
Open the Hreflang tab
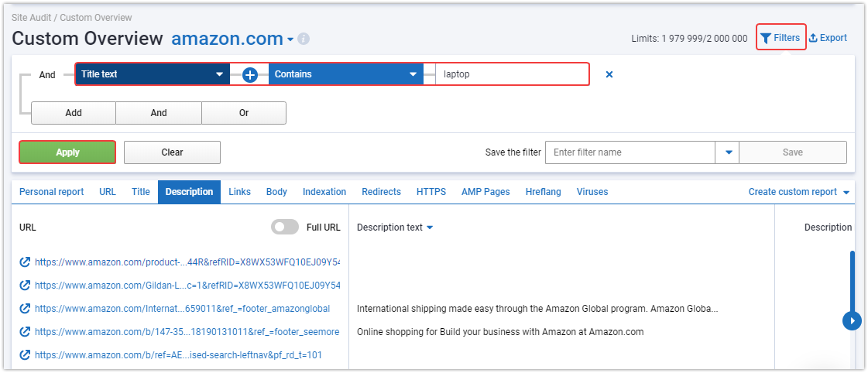544,191
